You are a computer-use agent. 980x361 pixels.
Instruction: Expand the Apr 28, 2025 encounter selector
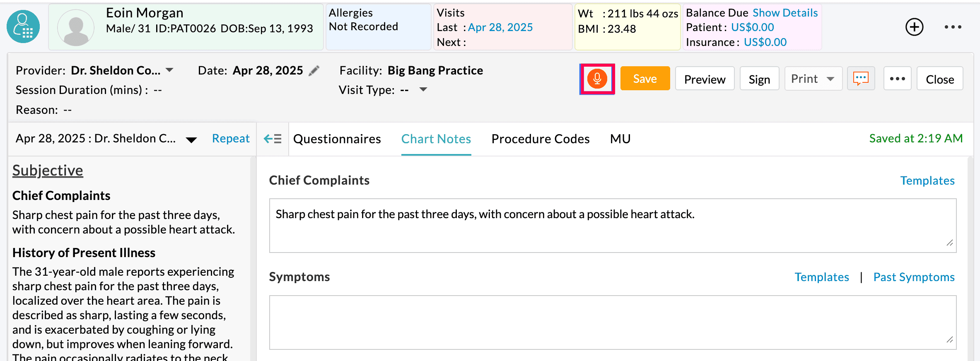(x=191, y=139)
